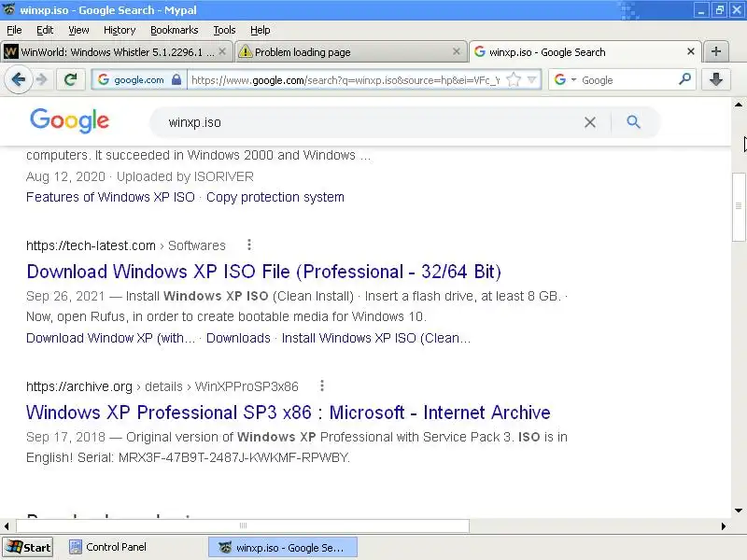Close the winxp.iso Google Search tab
This screenshot has height=560, width=747.
[691, 51]
